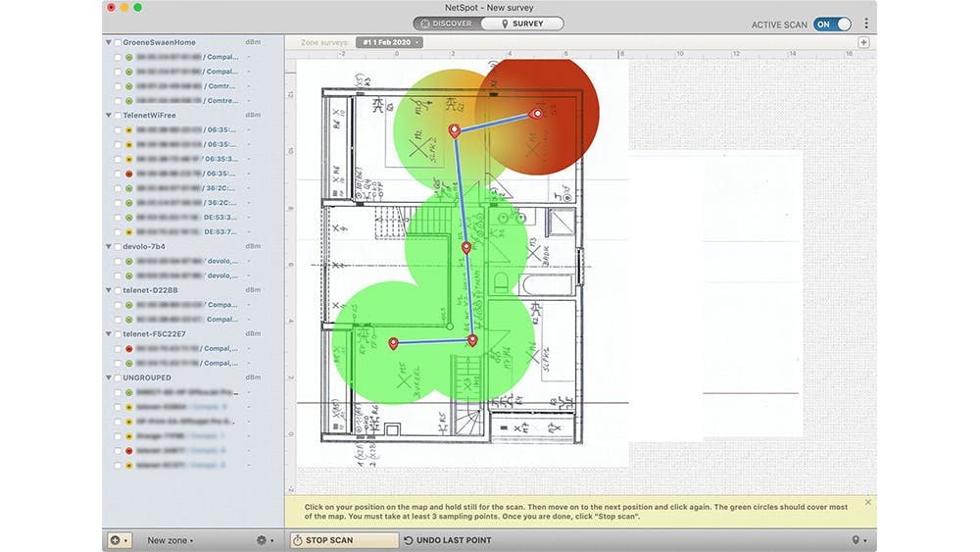This screenshot has width=980, height=552.
Task: Tick the checkbox of the DE:53:3... network row
Action: 118,218
